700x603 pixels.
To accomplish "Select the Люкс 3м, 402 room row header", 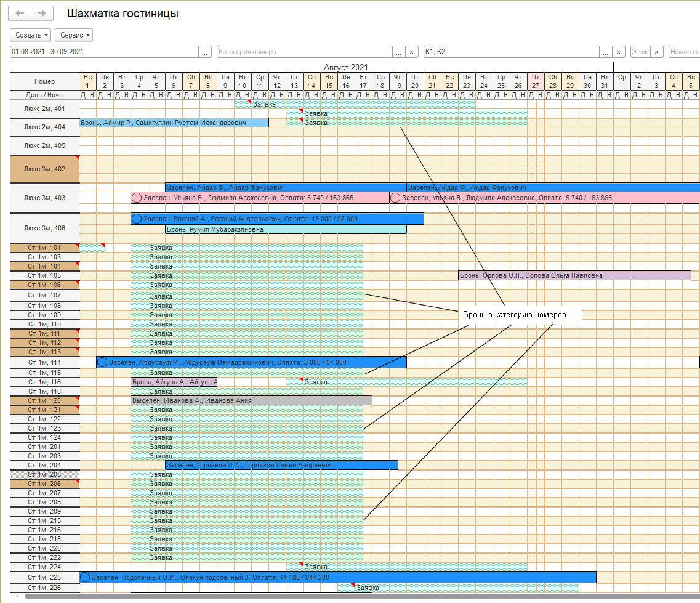I will (44, 169).
